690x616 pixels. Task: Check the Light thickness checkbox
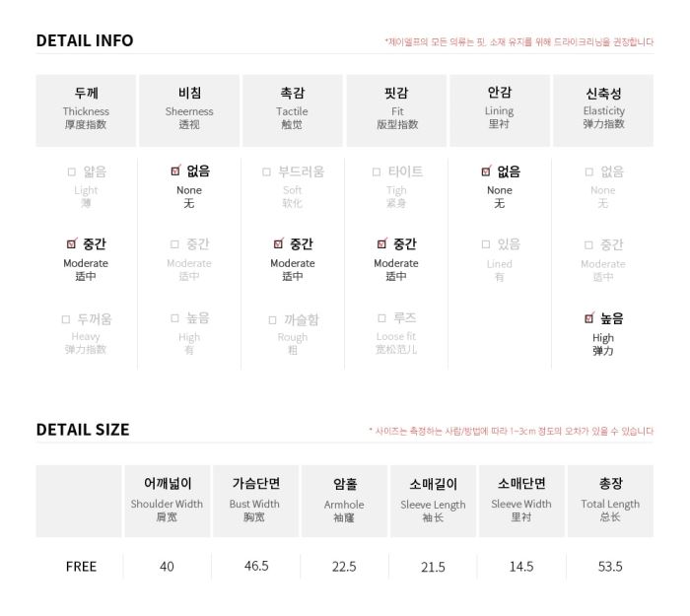[72, 171]
